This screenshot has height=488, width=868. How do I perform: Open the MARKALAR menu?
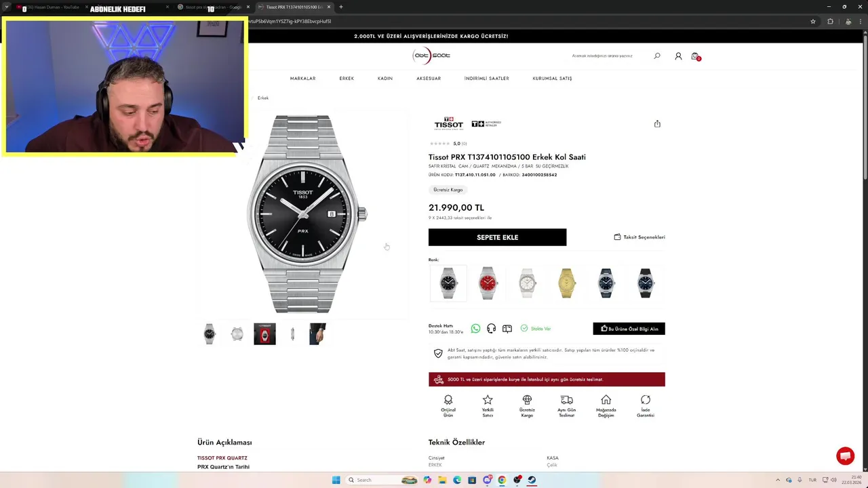point(302,79)
